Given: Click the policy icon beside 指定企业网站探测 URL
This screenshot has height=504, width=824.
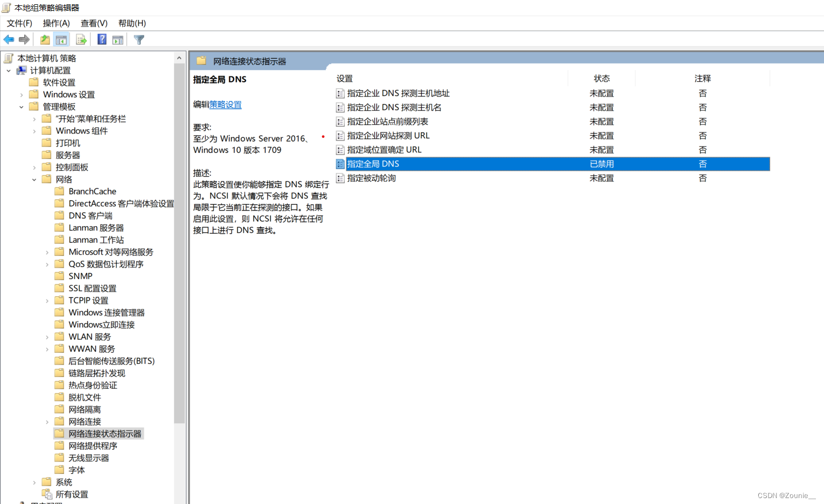Looking at the screenshot, I should point(340,136).
